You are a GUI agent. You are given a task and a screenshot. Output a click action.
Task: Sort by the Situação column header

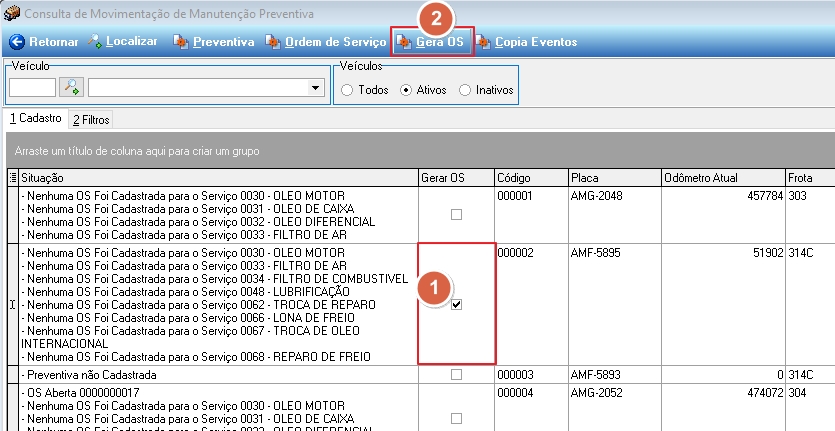click(x=218, y=178)
